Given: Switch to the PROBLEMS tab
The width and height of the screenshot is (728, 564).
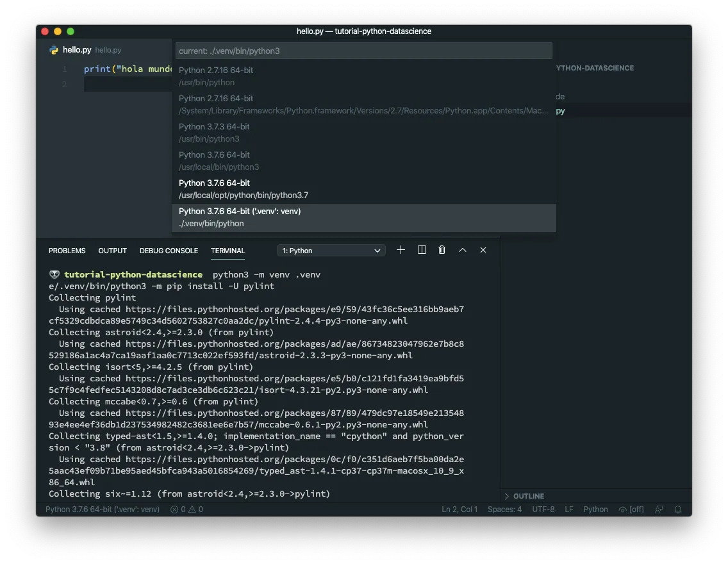Looking at the screenshot, I should pyautogui.click(x=67, y=251).
